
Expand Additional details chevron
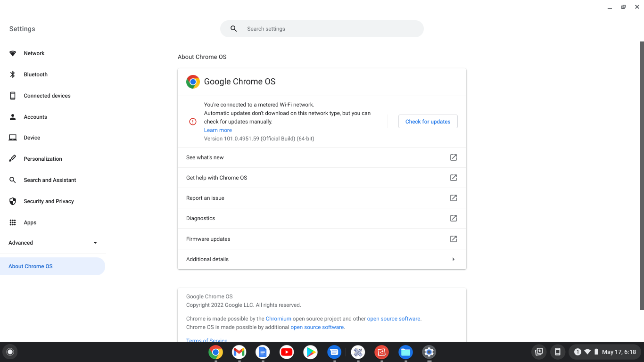(x=454, y=259)
